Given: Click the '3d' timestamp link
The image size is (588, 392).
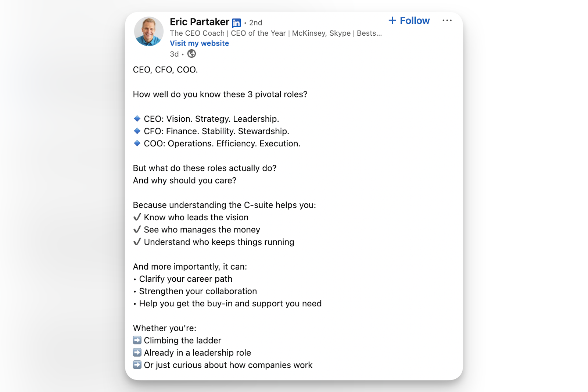Looking at the screenshot, I should coord(174,54).
